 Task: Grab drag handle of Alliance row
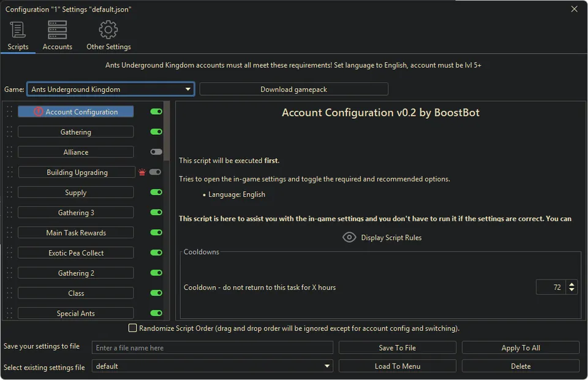click(9, 152)
